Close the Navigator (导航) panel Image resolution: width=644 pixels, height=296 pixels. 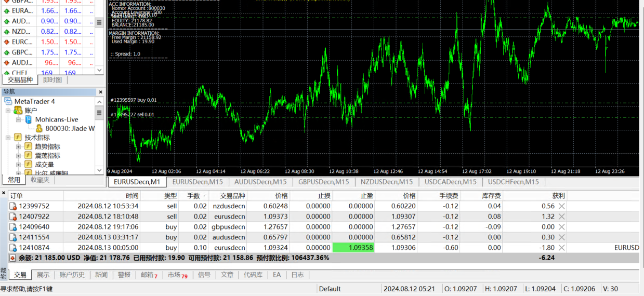100,92
